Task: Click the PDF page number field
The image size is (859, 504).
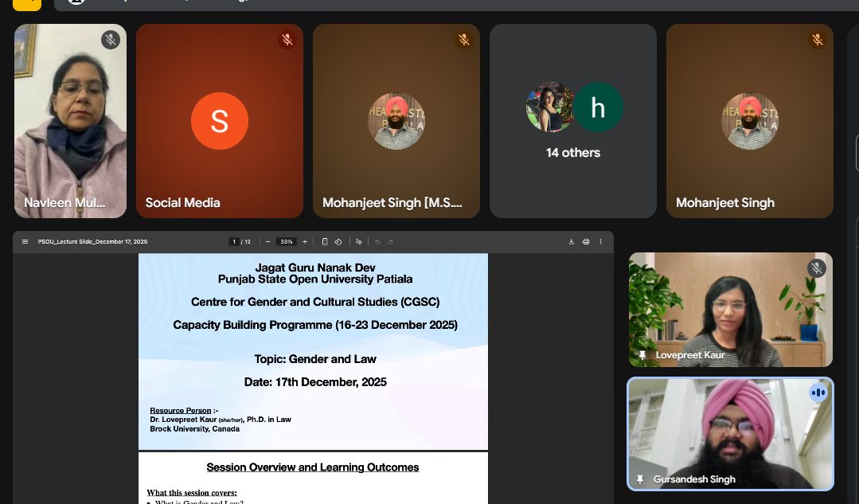Action: [x=234, y=241]
